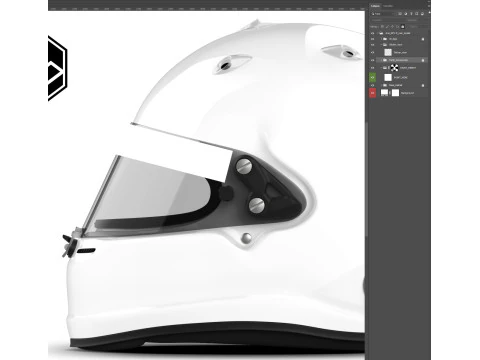Toggle visibility eye of the topmost root group

[x=373, y=33]
